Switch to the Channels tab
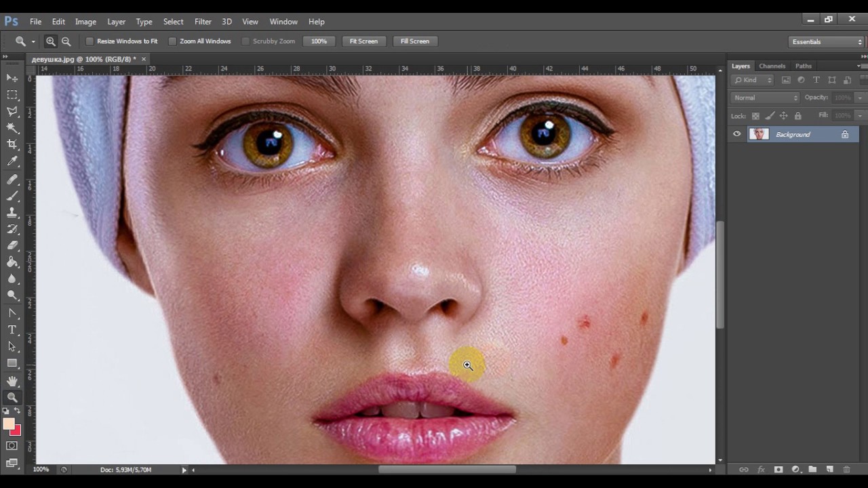Screen dimensions: 868x488 (772, 66)
